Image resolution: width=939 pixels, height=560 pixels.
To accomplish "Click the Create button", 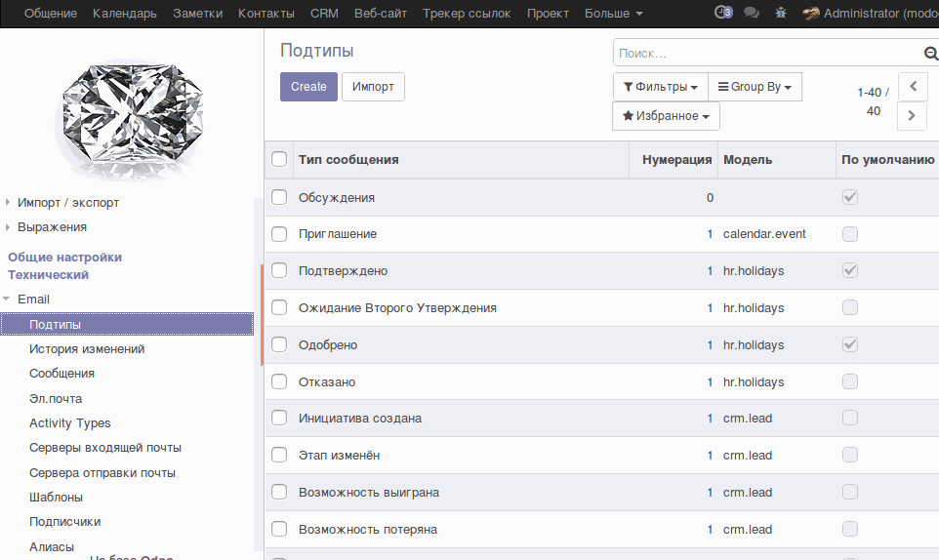I will (308, 87).
